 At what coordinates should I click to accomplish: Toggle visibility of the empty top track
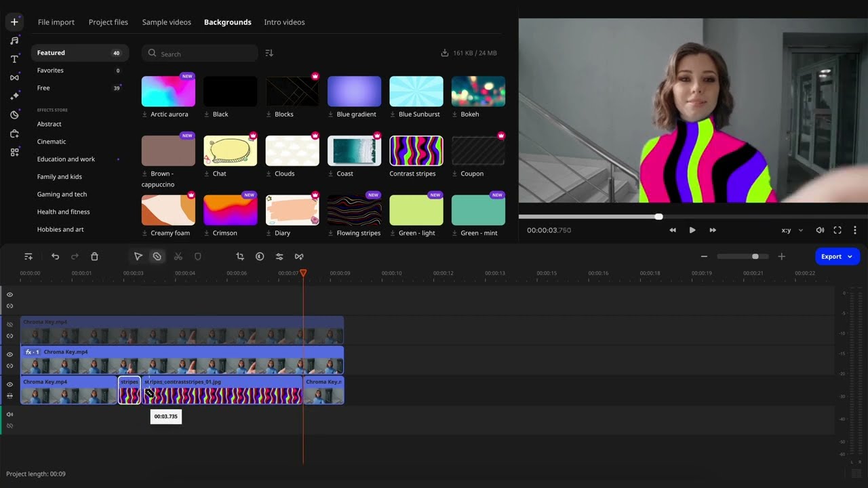(9, 295)
